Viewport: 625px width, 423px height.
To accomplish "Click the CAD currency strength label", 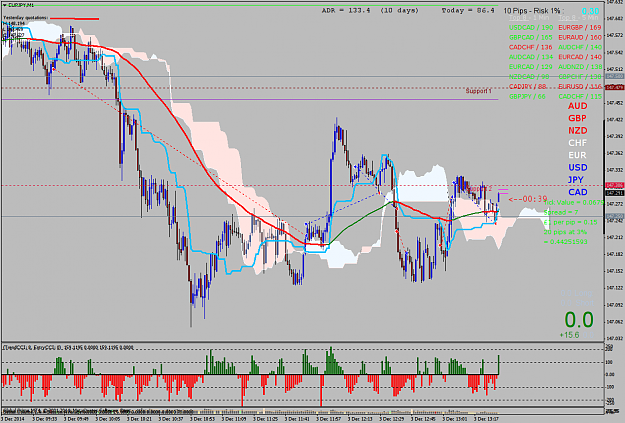I will [578, 192].
